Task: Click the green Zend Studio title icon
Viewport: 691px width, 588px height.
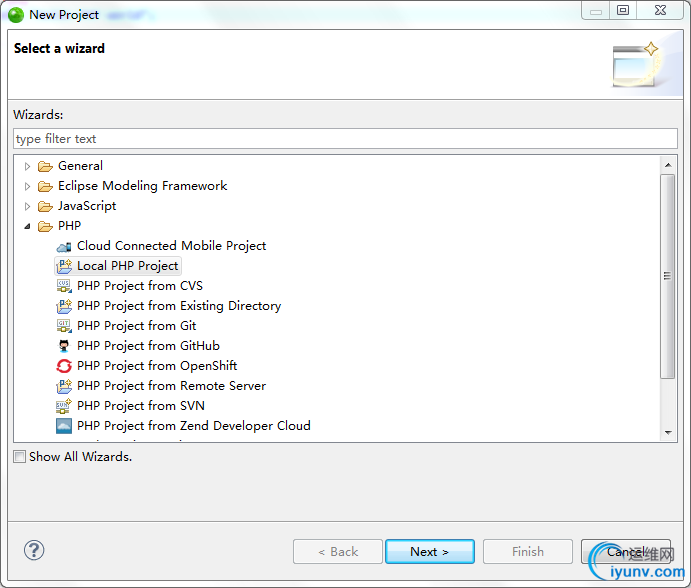Action: click(x=15, y=15)
